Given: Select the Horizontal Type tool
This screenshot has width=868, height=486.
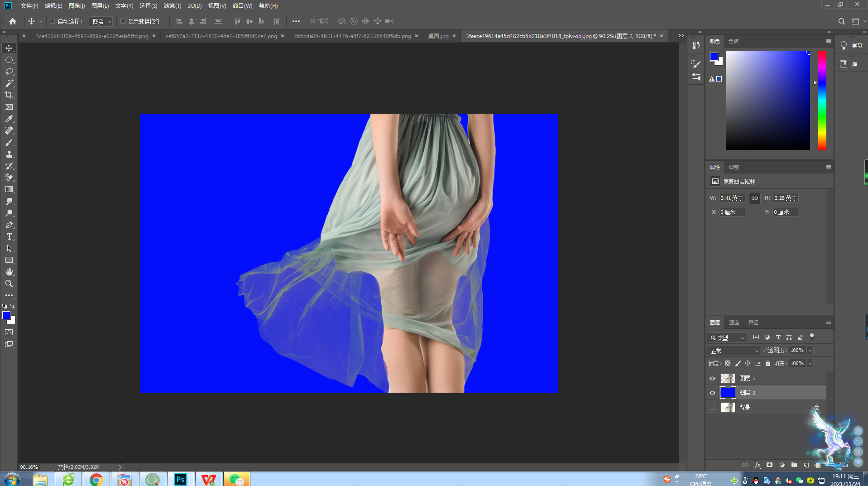Looking at the screenshot, I should coord(9,237).
